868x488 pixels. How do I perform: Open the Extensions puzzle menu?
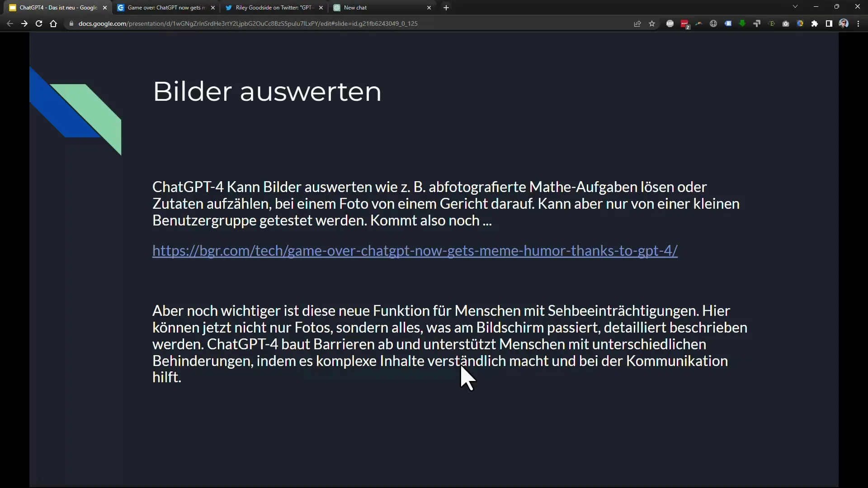[x=815, y=23]
